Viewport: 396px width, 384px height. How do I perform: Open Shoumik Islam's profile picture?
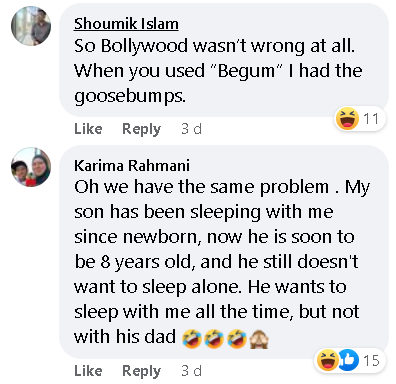coord(31,26)
